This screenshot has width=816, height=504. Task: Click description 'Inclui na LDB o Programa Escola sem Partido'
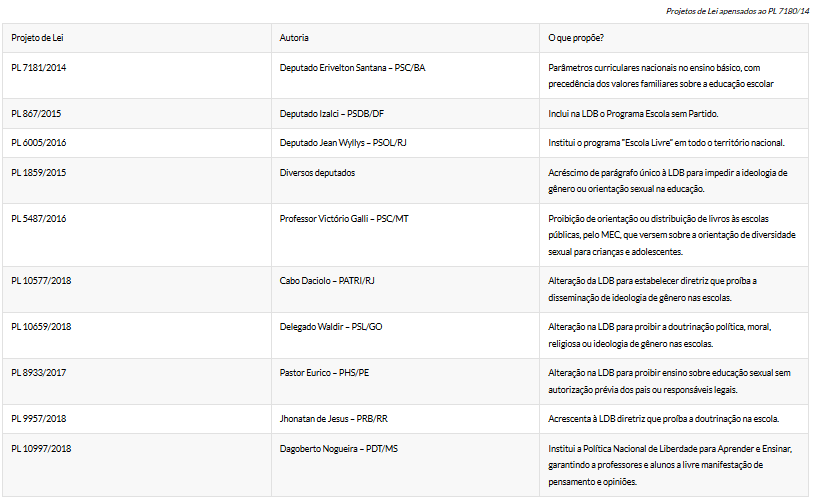pyautogui.click(x=633, y=114)
